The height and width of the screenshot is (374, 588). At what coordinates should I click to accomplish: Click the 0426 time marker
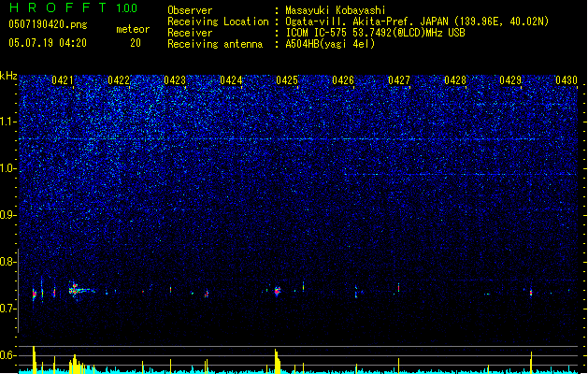click(x=343, y=80)
